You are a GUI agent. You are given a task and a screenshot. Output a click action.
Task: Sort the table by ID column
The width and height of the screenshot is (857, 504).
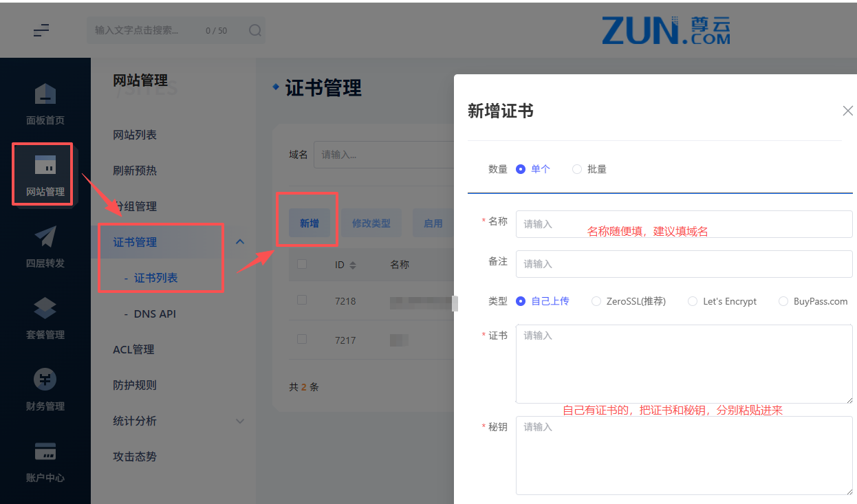[x=353, y=265]
